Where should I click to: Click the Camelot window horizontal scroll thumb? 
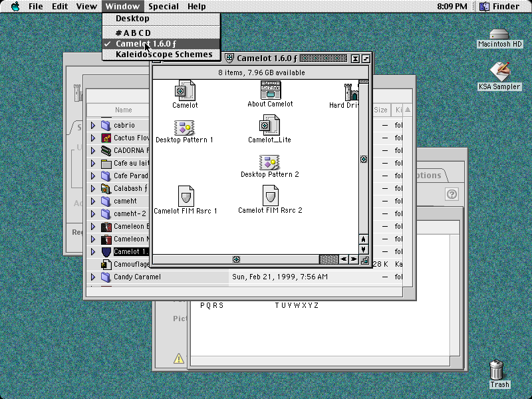coord(236,259)
